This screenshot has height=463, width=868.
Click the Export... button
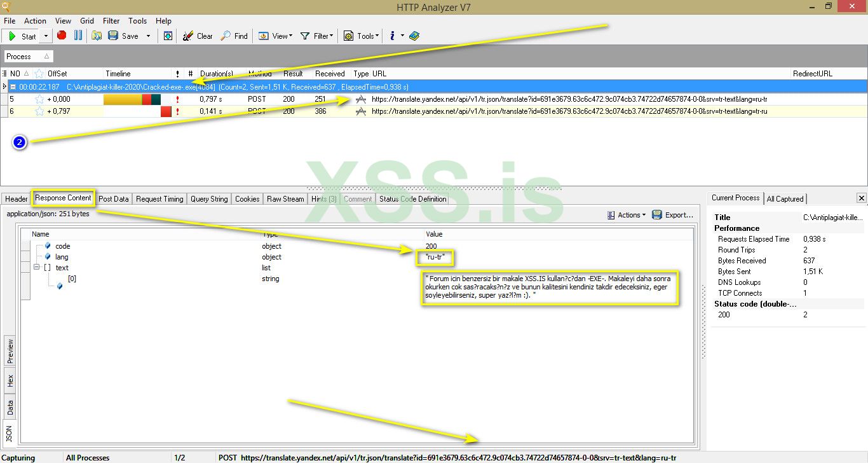click(x=673, y=215)
